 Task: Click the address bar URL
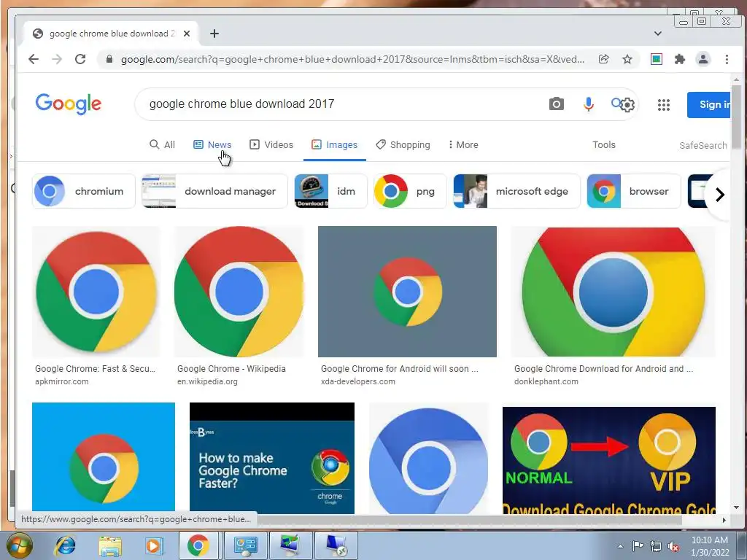pos(352,59)
